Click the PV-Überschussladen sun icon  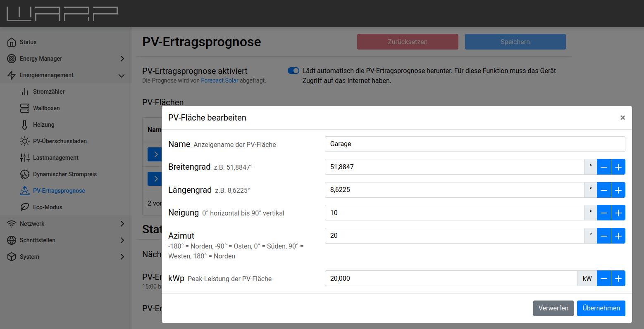25,141
